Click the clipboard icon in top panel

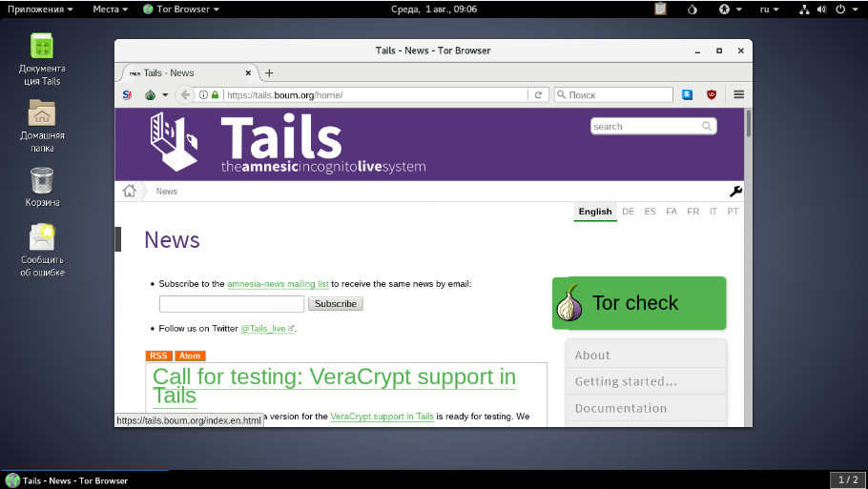pyautogui.click(x=660, y=9)
